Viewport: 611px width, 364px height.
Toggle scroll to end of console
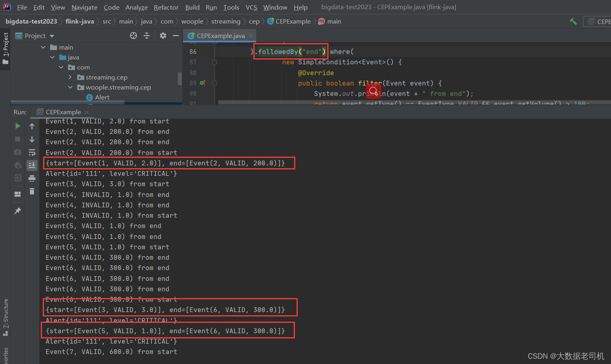(32, 165)
